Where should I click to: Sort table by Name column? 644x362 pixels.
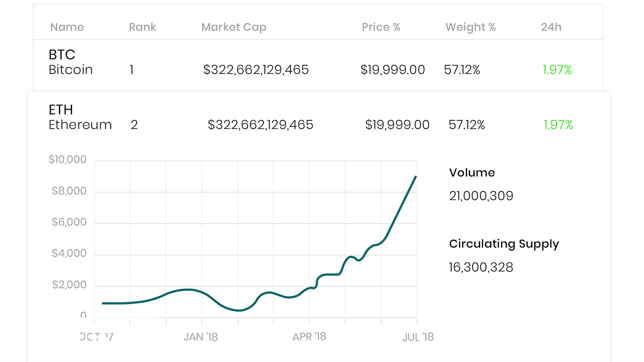tap(67, 27)
